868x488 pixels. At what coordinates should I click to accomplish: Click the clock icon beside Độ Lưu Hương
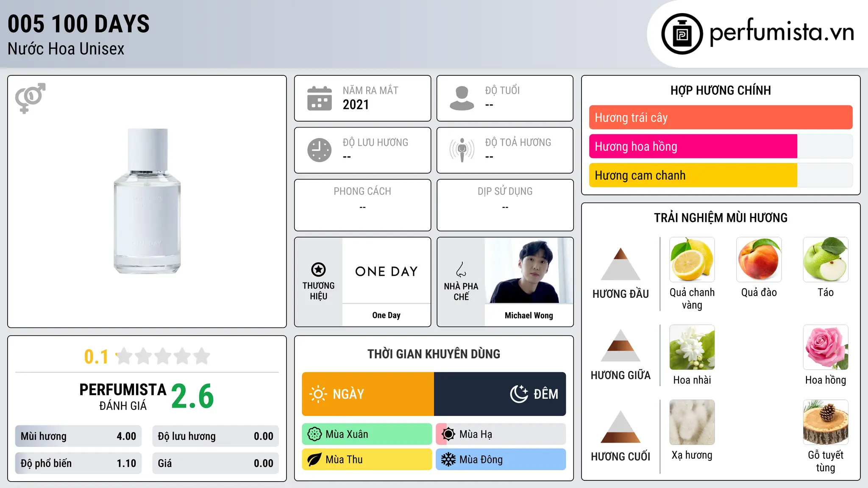[x=320, y=150]
